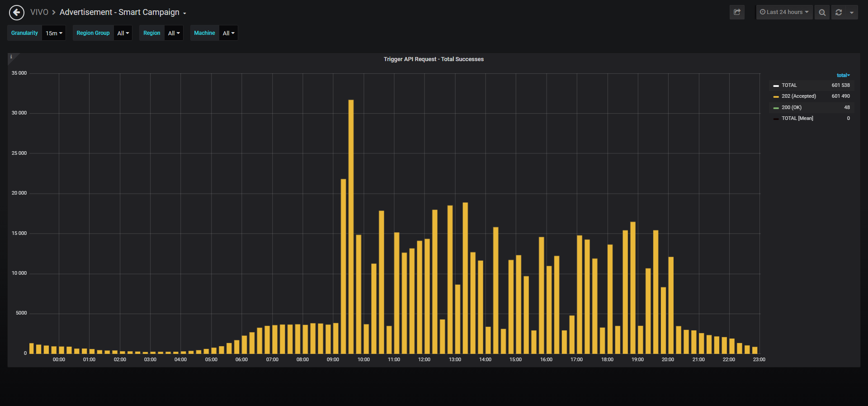Refresh the dashboard with the refresh icon
This screenshot has height=406, width=868.
point(839,12)
